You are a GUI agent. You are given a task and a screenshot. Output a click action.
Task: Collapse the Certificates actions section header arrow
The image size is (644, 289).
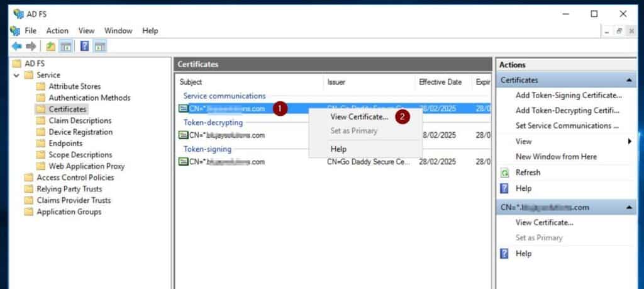(629, 81)
